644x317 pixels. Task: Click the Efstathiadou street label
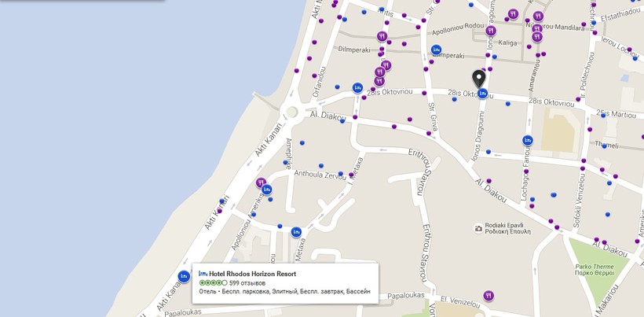(621, 15)
